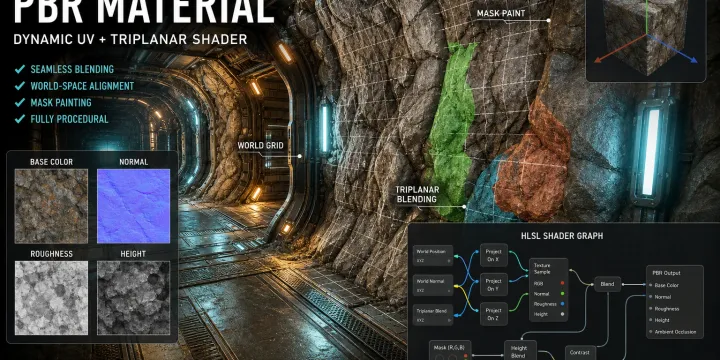Select the Blend node
This screenshot has height=360, width=720.
[607, 284]
